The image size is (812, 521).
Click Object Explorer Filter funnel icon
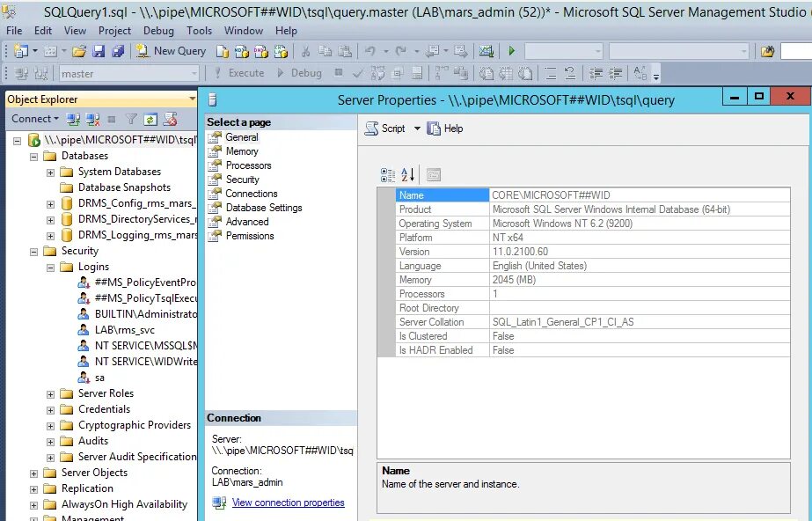pyautogui.click(x=131, y=119)
